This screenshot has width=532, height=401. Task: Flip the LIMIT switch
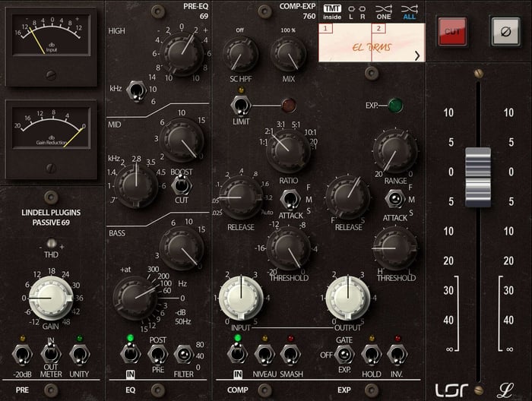pyautogui.click(x=240, y=106)
